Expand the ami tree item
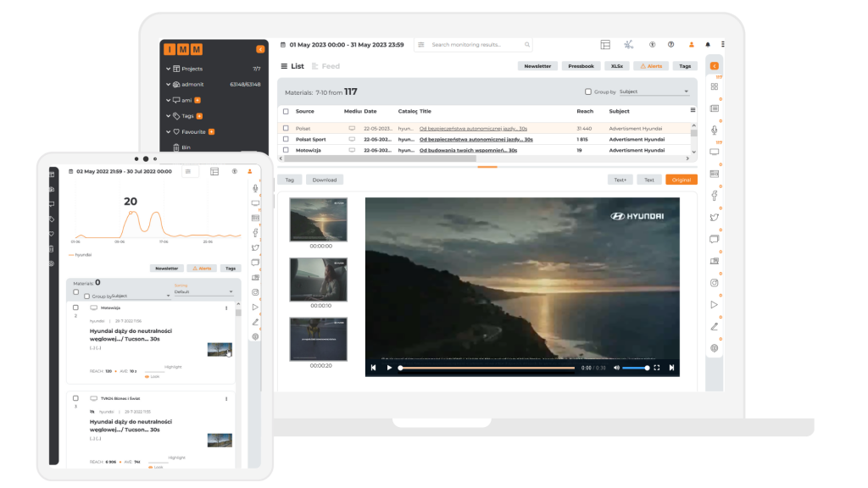Screen dimensions: 868x488 click(169, 100)
